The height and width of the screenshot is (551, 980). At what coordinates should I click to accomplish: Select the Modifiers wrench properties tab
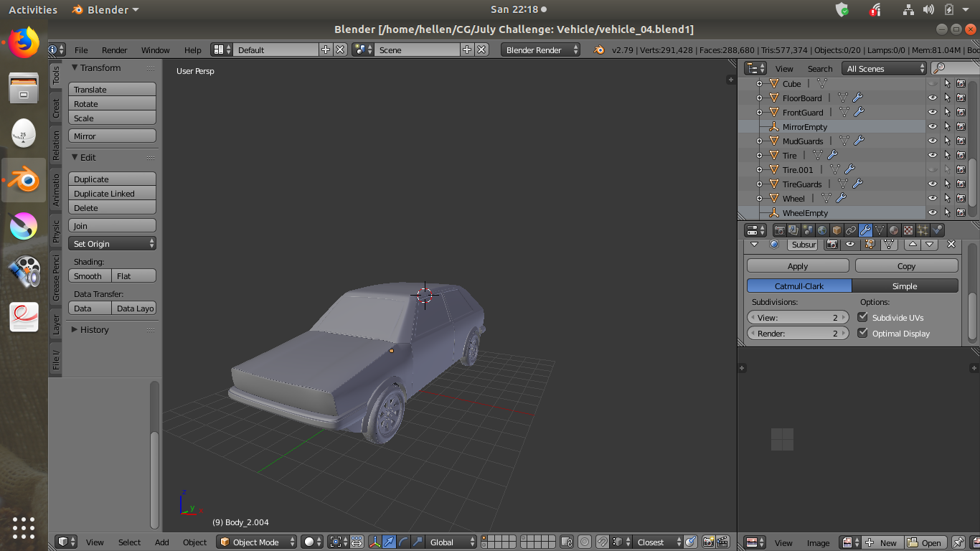coord(865,230)
